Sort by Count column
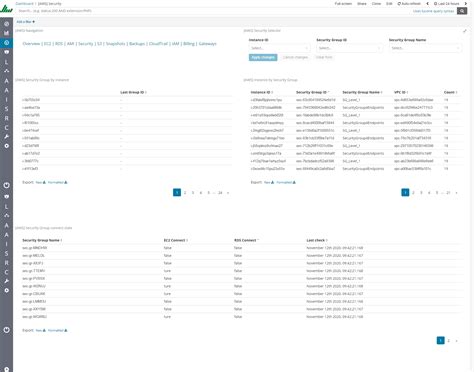 click(x=450, y=92)
